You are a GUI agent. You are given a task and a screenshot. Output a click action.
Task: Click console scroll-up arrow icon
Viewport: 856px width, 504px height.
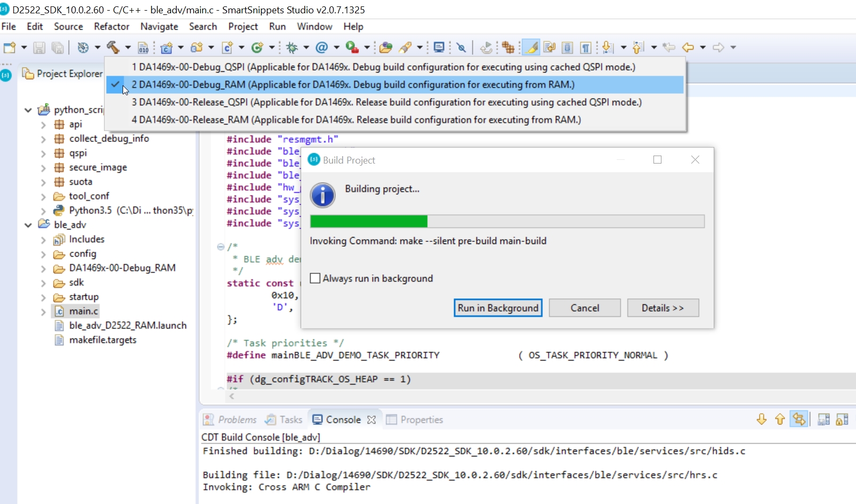coord(780,419)
